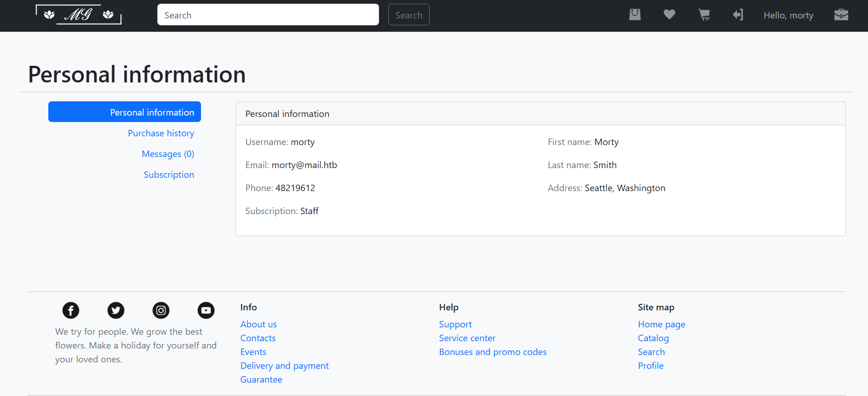Open the Search site map link
This screenshot has height=396, width=868.
coord(651,352)
